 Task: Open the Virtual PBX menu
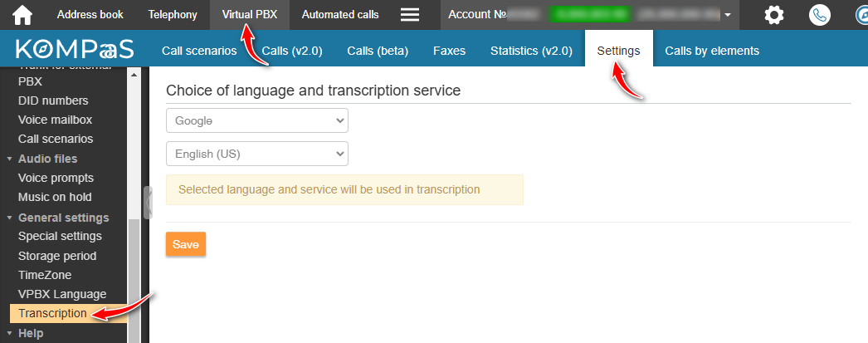pyautogui.click(x=250, y=15)
